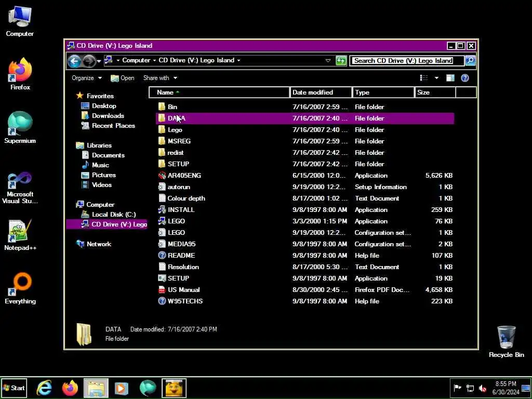
Task: Click the taskbar clock showing 8:55 PM
Action: (x=506, y=388)
